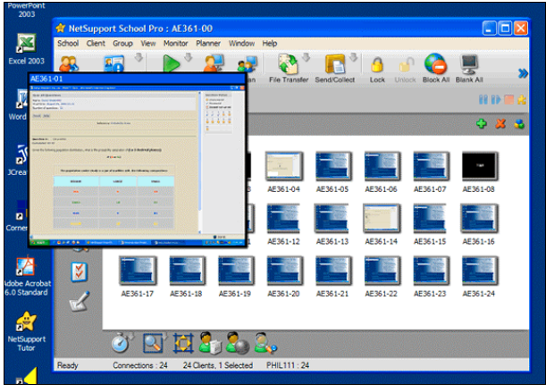Expand hidden toolbar items with double chevron
Viewport: 554px width, 392px height.
523,73
